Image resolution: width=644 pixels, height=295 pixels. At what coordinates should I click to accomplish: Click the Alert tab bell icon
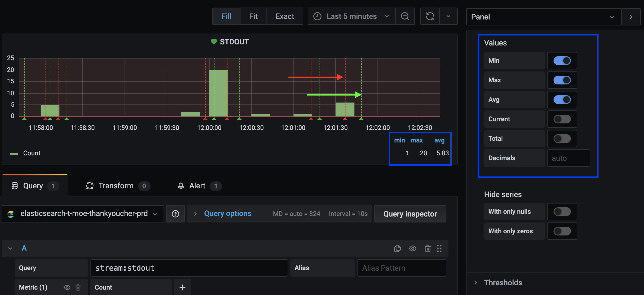pos(181,186)
